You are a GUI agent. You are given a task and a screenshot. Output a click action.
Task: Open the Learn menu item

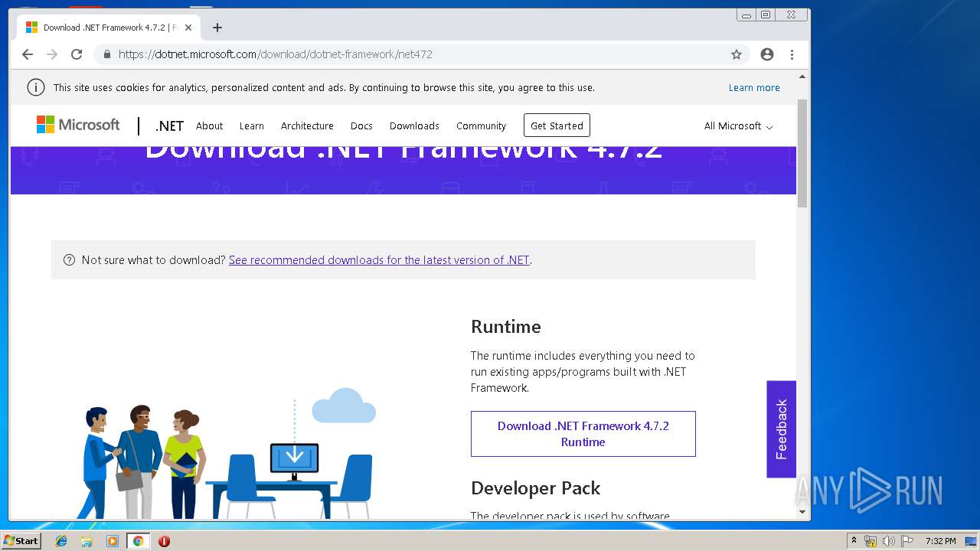click(x=251, y=126)
